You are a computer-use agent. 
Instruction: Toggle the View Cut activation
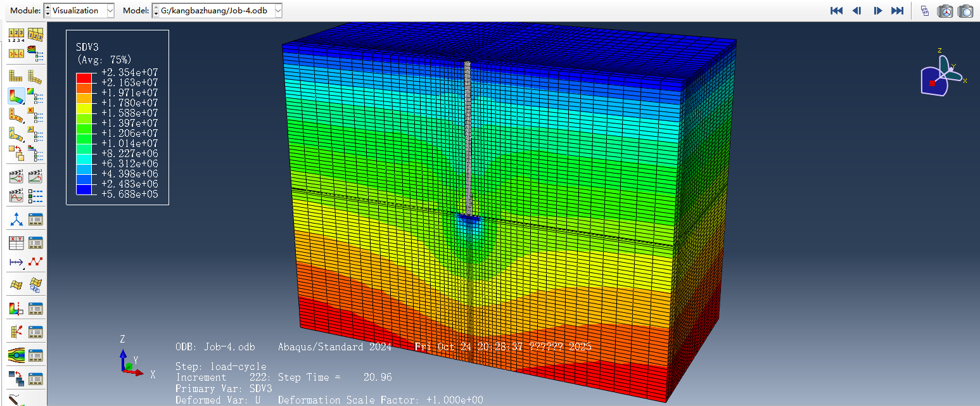(16, 308)
